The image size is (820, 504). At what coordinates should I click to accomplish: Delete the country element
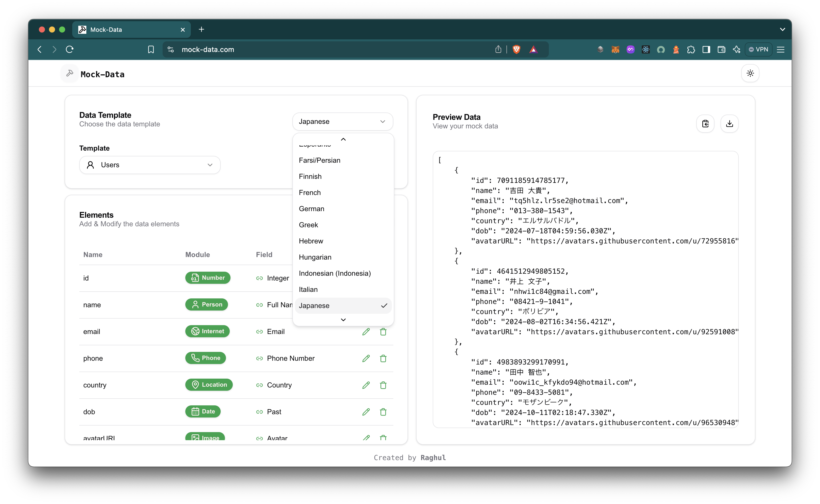383,385
